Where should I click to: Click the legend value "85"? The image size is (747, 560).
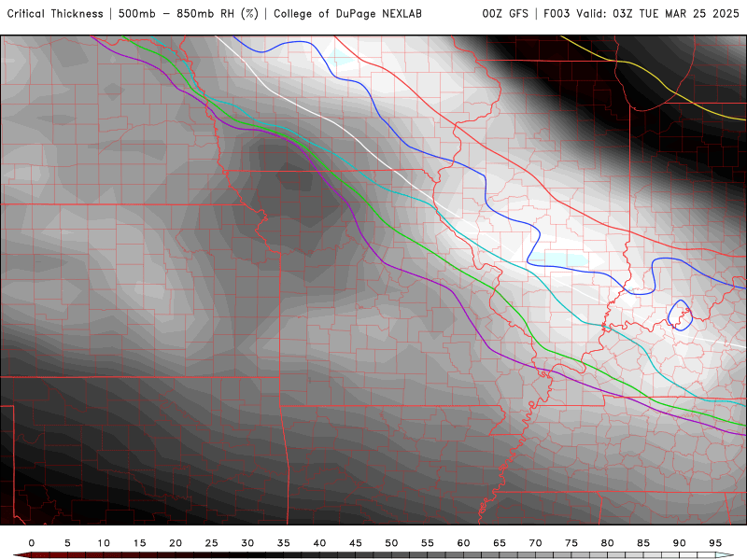[643, 543]
